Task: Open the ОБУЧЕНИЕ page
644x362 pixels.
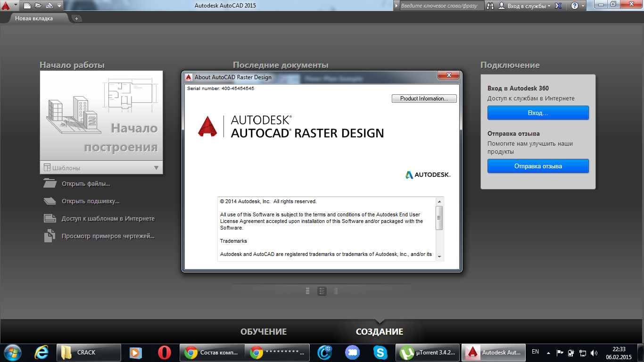Action: (264, 331)
